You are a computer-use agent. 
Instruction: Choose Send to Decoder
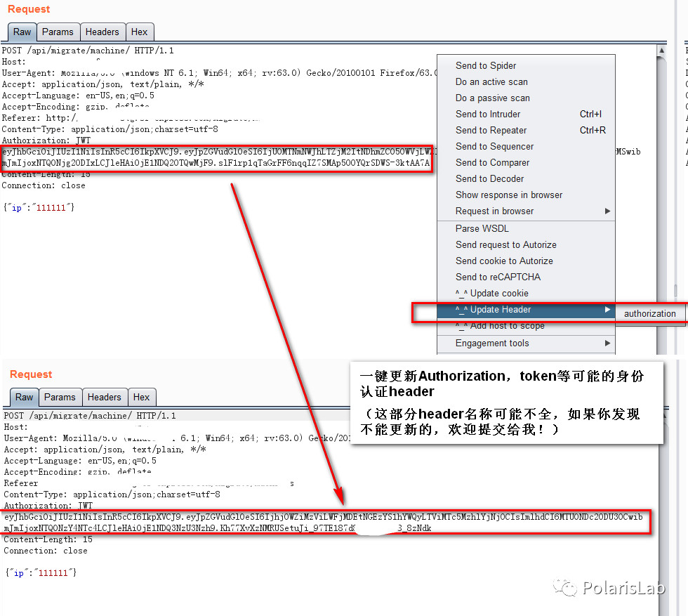click(526, 179)
